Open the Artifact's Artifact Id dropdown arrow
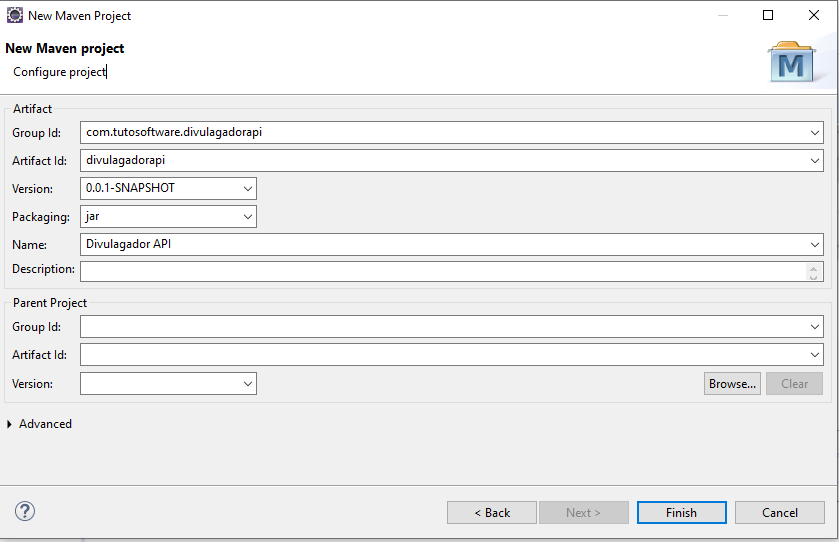 pos(814,161)
